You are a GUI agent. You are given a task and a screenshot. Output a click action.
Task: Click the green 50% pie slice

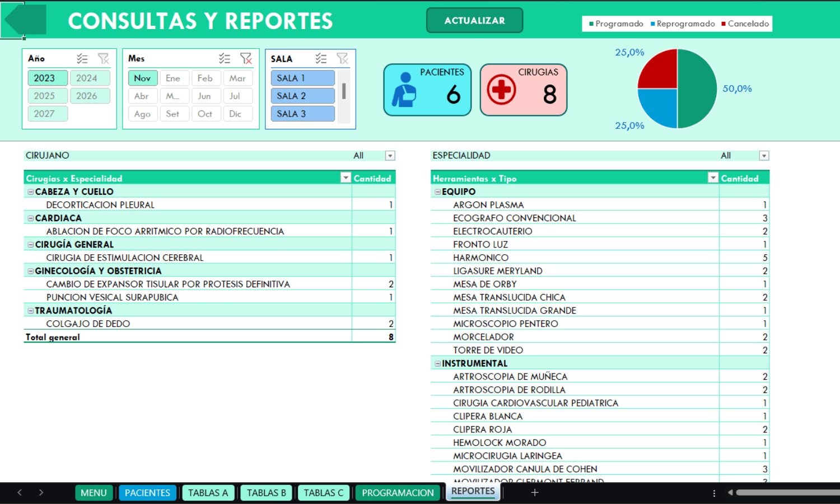click(x=698, y=88)
